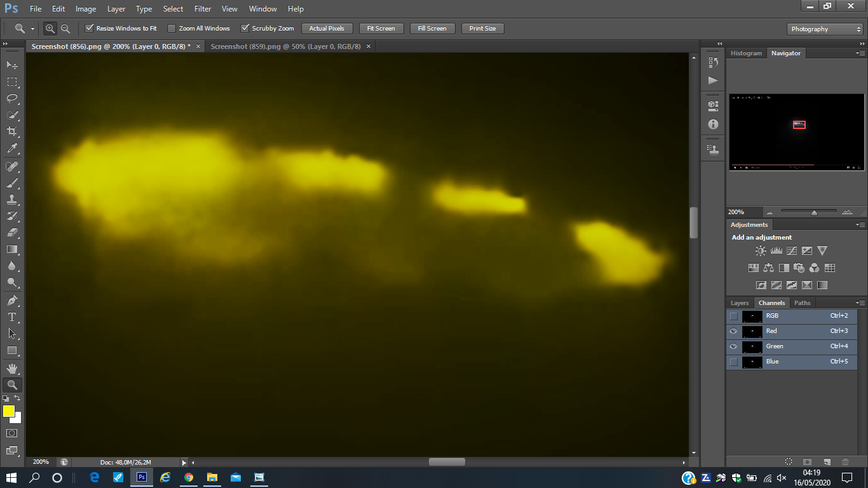Pick the Eyedropper tool

(12, 149)
